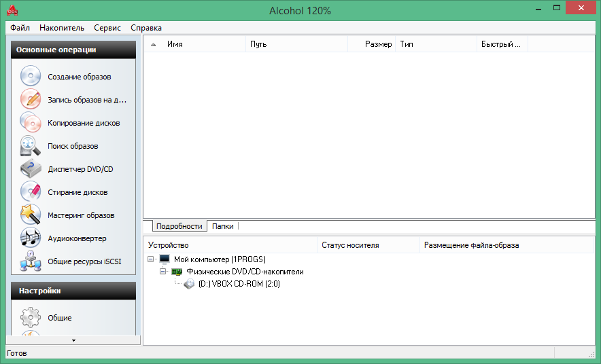This screenshot has height=364, width=601.
Task: Select Мой компьютер (1PROGS) tree row
Action: 220,259
